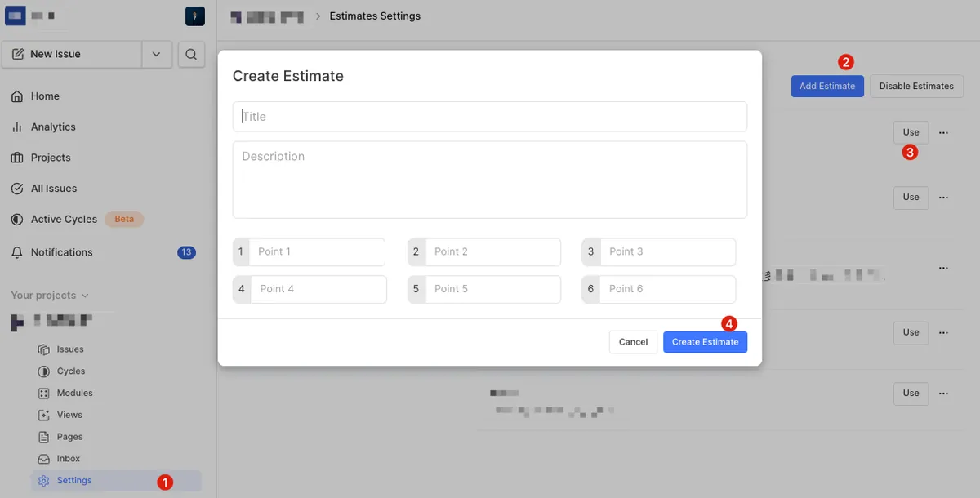Open Notifications with 13 badge

click(x=62, y=253)
